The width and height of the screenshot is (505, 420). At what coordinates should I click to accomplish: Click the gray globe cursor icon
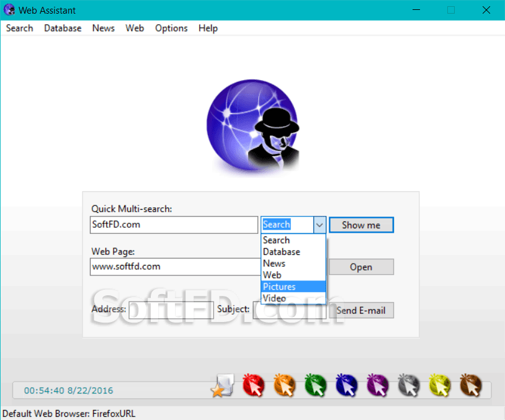coord(409,385)
